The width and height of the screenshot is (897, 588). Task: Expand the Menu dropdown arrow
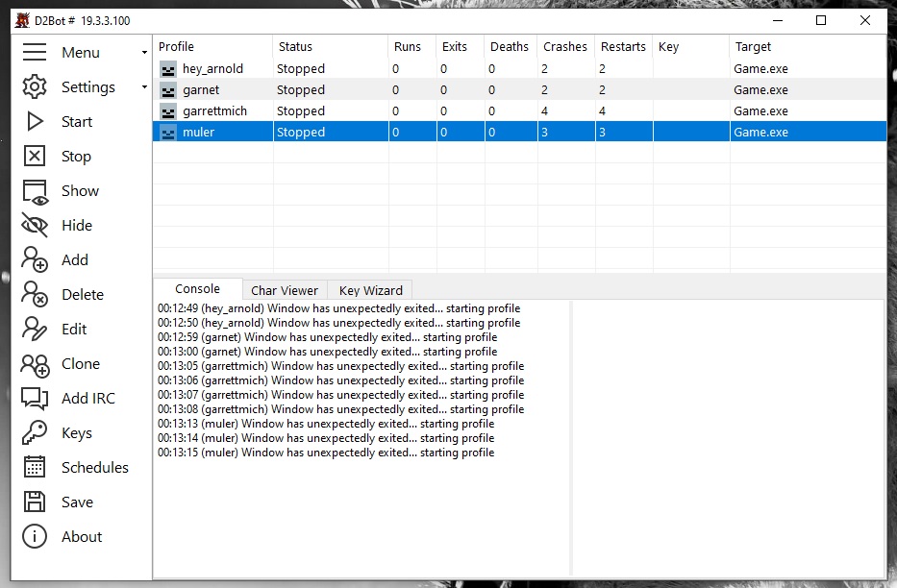144,52
